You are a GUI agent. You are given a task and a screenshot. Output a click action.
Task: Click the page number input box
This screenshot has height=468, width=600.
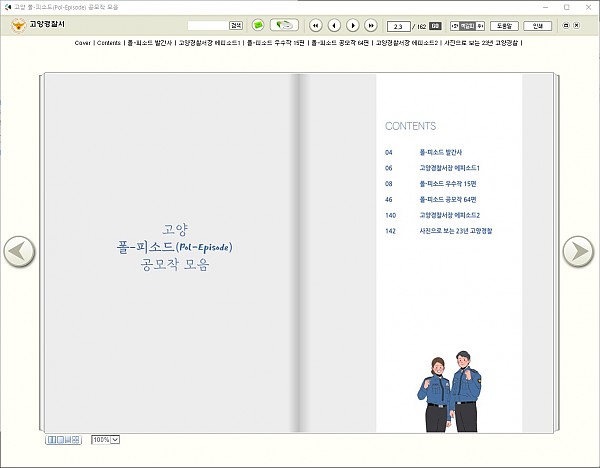398,26
